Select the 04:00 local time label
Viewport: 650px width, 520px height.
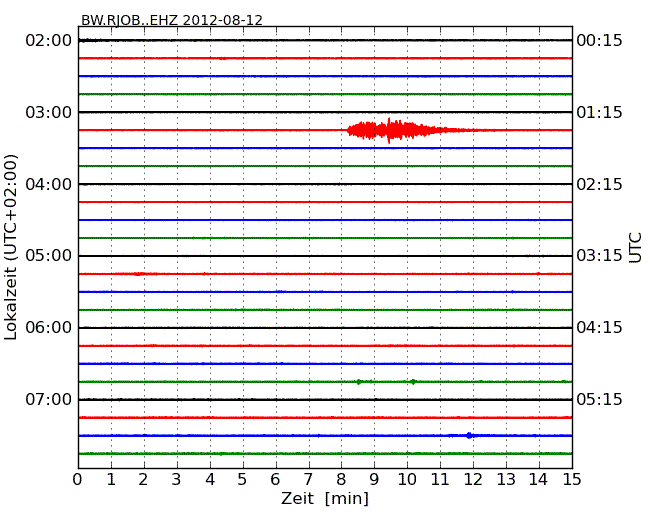49,184
